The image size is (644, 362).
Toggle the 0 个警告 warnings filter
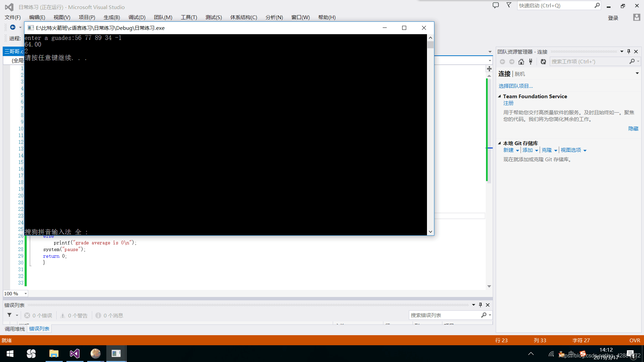74,315
